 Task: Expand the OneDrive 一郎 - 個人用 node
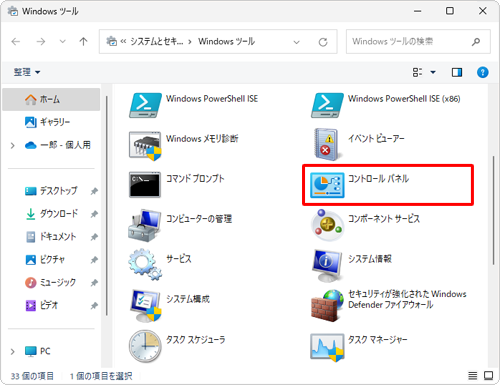13,145
